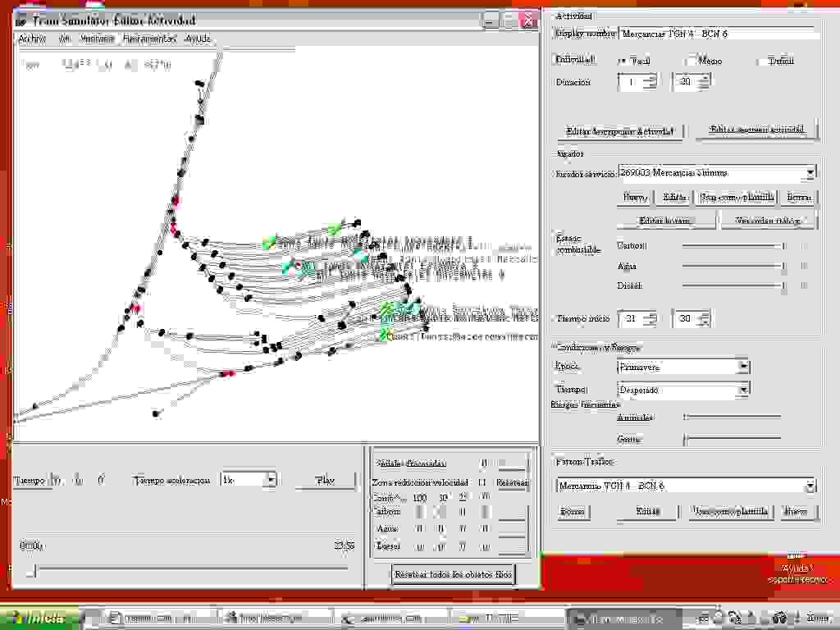Screen dimensions: 840x630
Task: Click Editar descripción Actividad button
Action: 619,131
